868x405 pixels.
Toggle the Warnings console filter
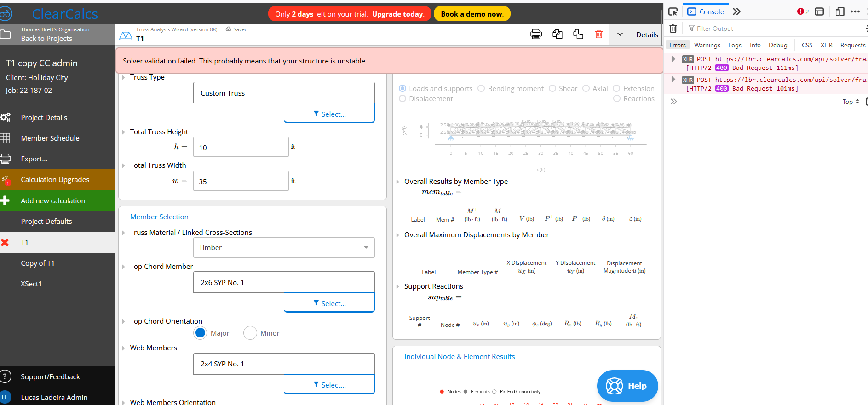pos(707,45)
